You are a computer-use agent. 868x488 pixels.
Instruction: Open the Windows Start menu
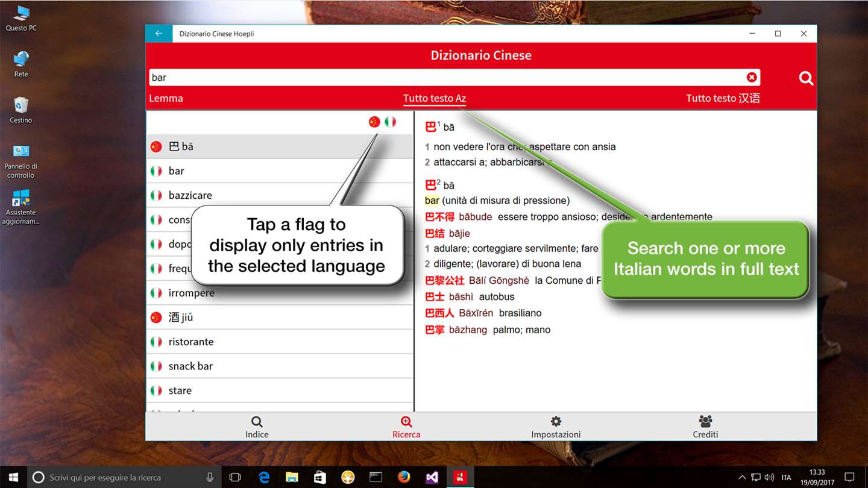click(13, 477)
